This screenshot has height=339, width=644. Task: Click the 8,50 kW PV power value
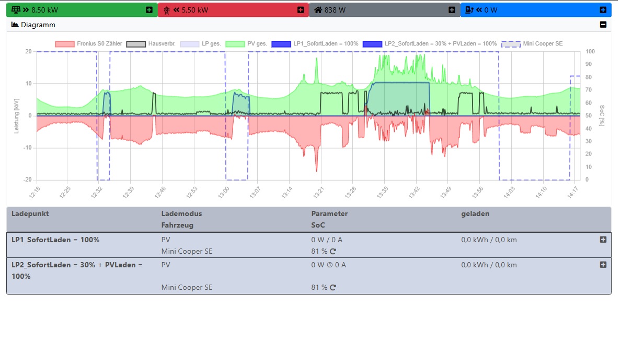(46, 10)
